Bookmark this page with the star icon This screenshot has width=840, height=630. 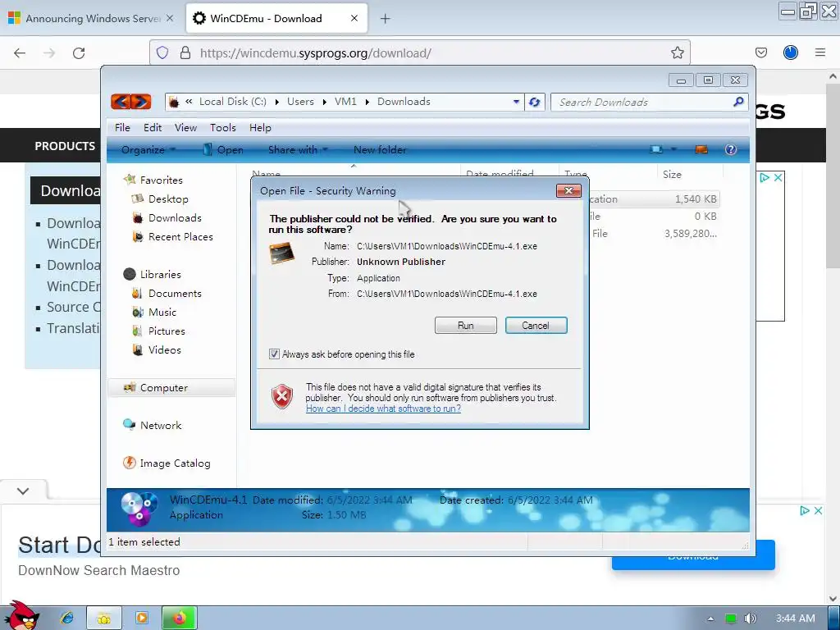(677, 52)
